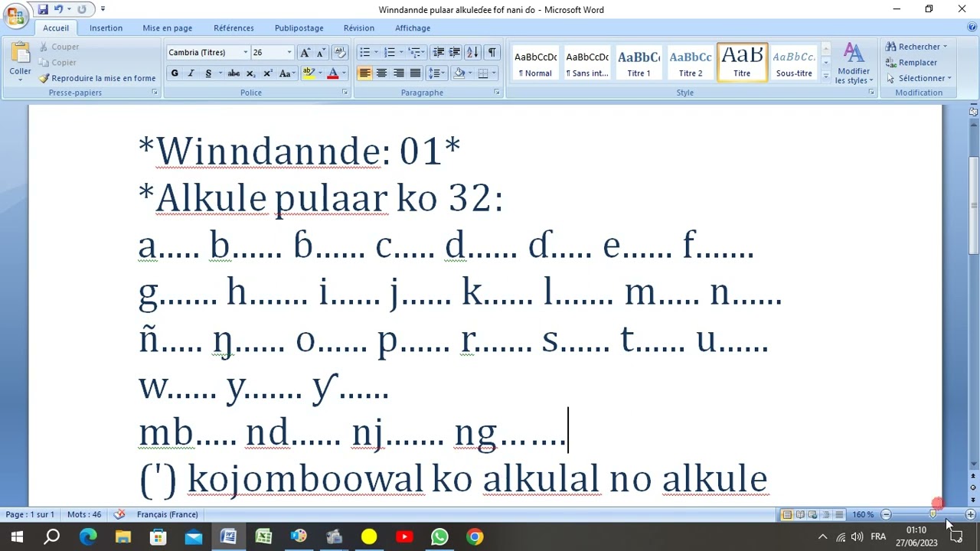Apply numbered list
The image size is (980, 551).
pos(389,52)
